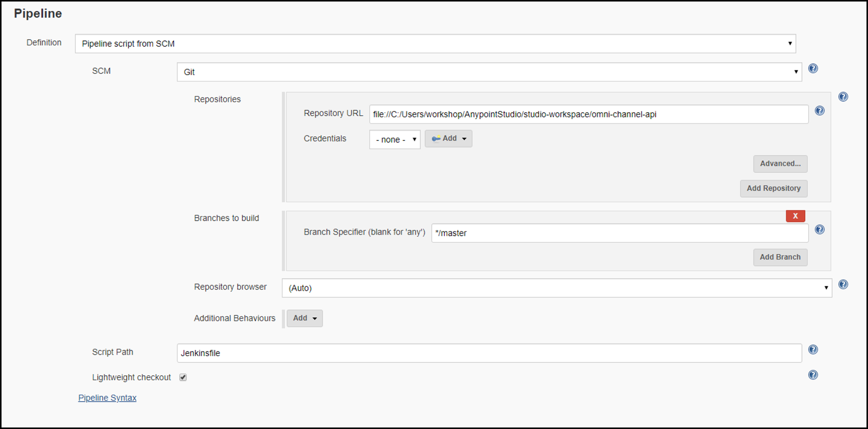This screenshot has height=429, width=868.
Task: Open the Pipeline Definition dropdown
Action: coord(435,44)
